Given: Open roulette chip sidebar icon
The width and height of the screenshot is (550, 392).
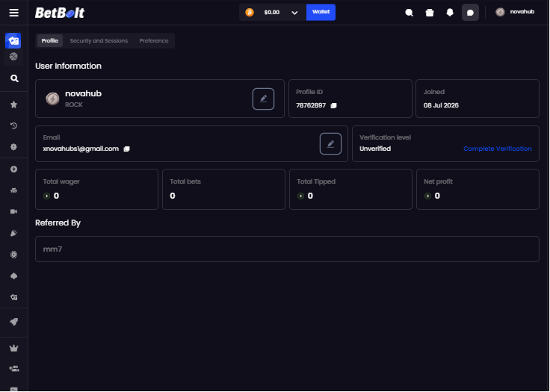Looking at the screenshot, I should click(x=13, y=255).
